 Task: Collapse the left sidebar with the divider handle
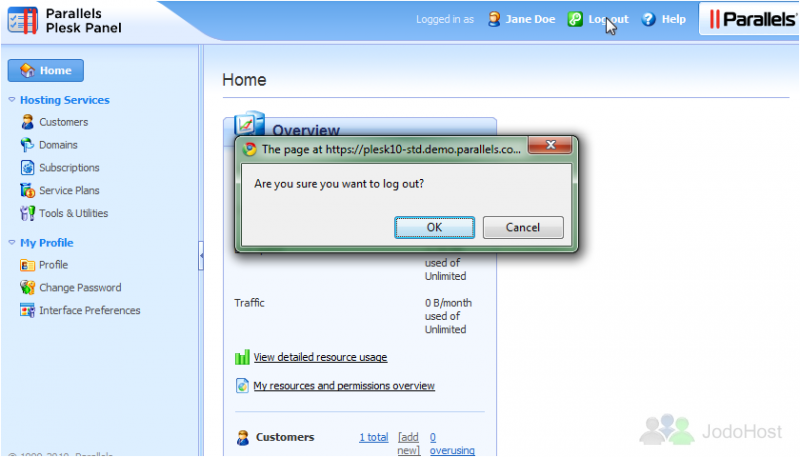pos(201,255)
